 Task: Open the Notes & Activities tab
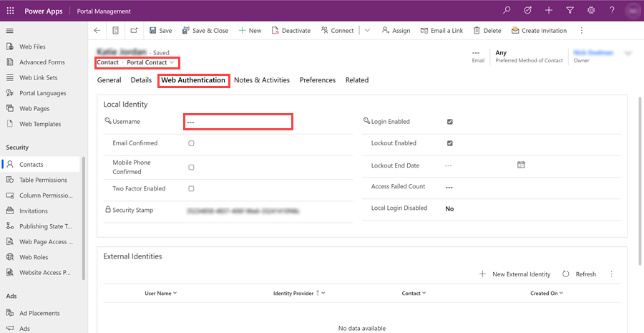click(262, 80)
